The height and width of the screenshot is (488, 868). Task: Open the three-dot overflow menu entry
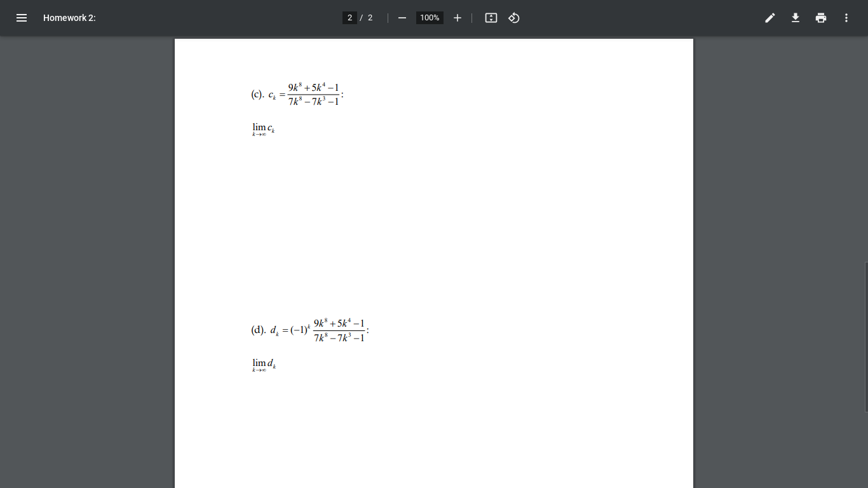pos(846,18)
